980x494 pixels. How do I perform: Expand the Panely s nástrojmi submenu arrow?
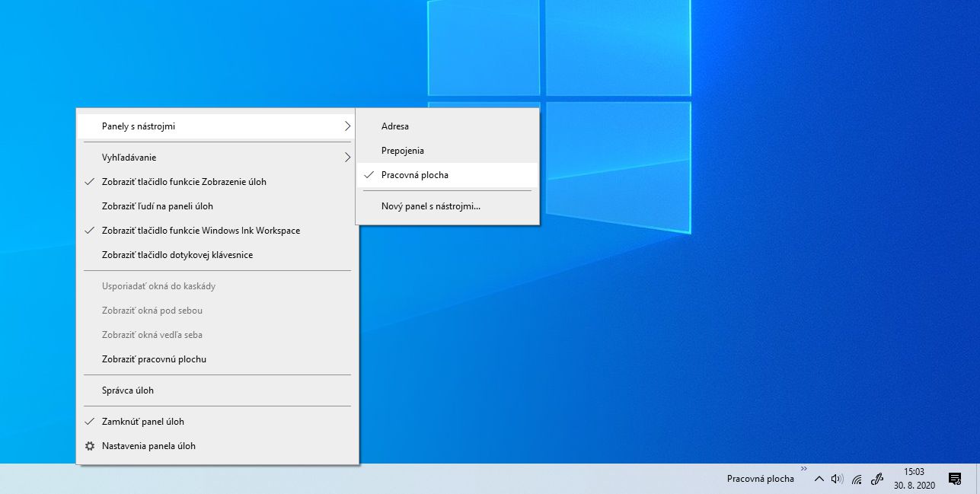tap(347, 126)
